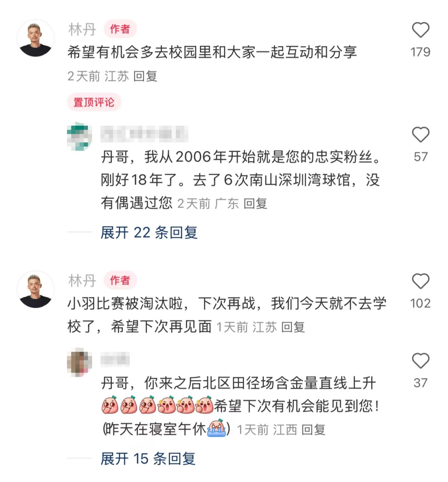
Task: Reply to Lin Dan's pinned comment
Action: pos(145,76)
